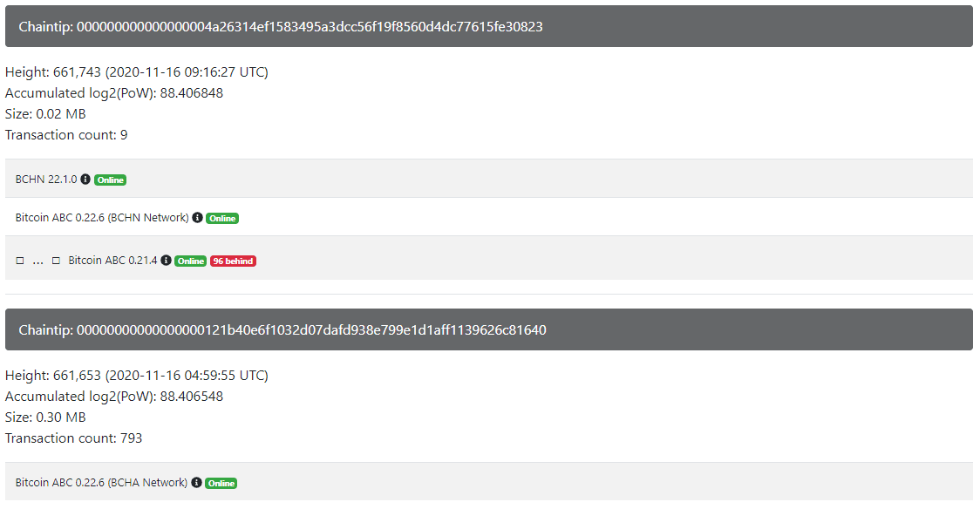
Task: Click the Height: 661,743 line
Action: 136,71
